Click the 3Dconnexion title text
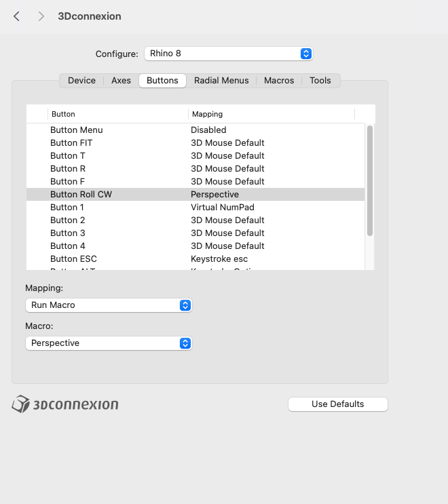 [x=90, y=16]
